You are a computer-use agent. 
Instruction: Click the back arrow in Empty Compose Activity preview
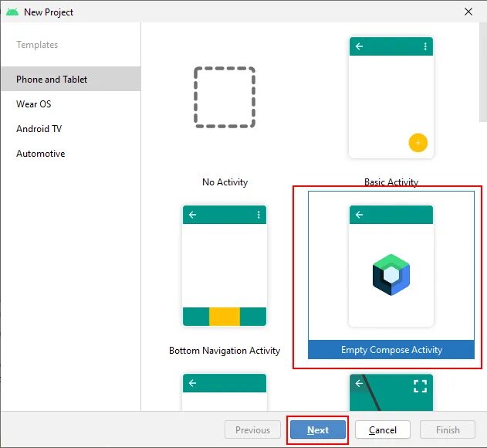pos(359,215)
